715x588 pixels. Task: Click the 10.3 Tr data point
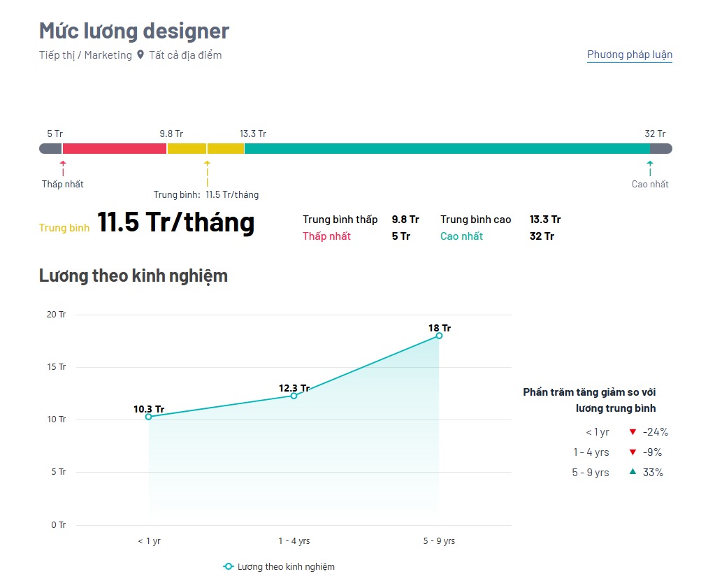coord(149,417)
